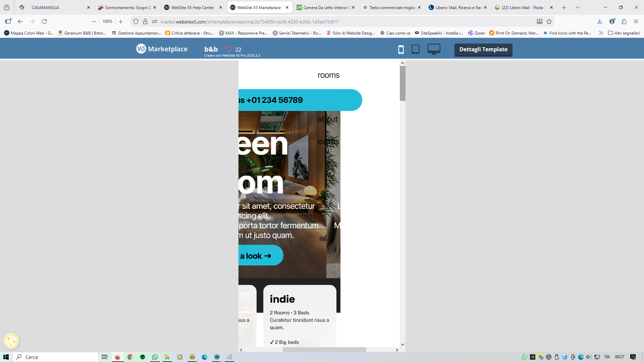
Task: Click the heart favorite icon
Action: coord(229,49)
